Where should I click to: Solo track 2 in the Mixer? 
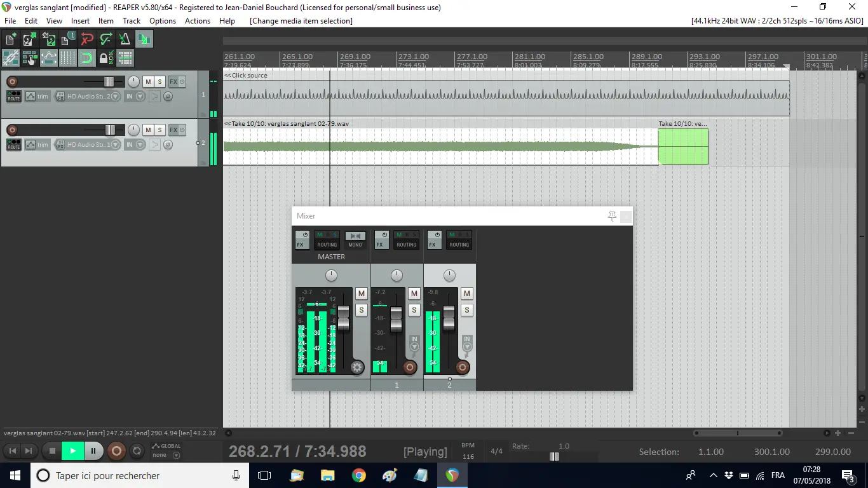point(467,310)
